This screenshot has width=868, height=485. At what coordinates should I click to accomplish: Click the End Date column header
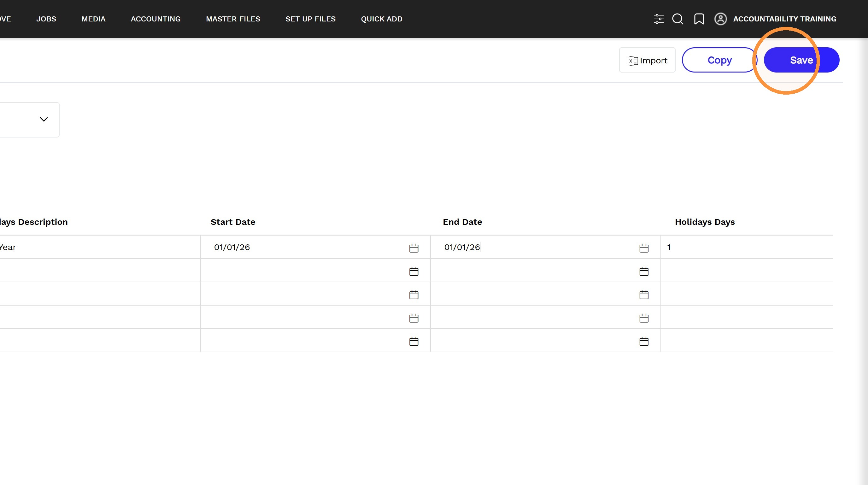[462, 222]
